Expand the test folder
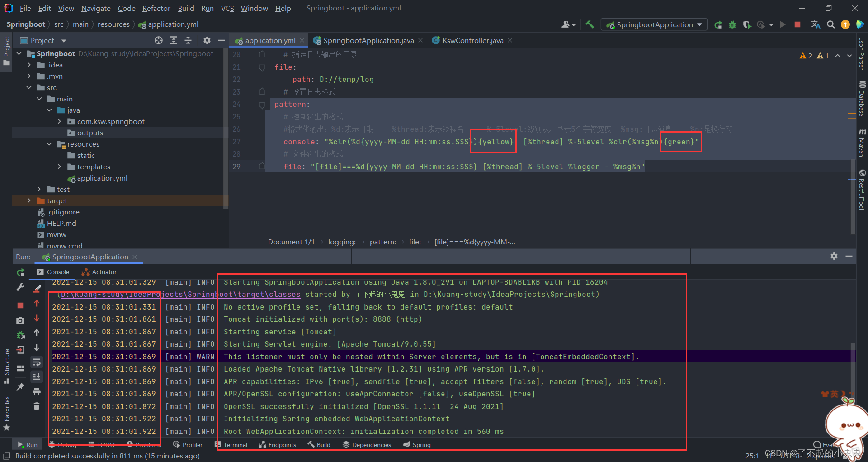The image size is (868, 462). [39, 189]
